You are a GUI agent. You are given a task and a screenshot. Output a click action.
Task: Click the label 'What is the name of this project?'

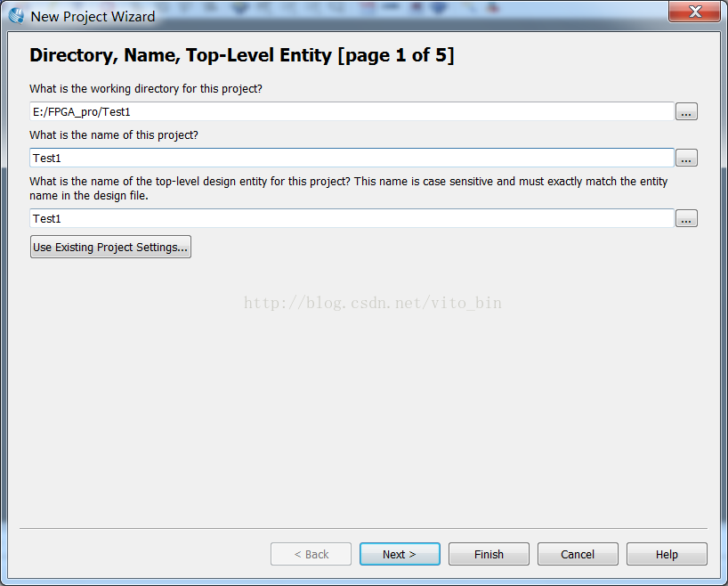pyautogui.click(x=114, y=135)
